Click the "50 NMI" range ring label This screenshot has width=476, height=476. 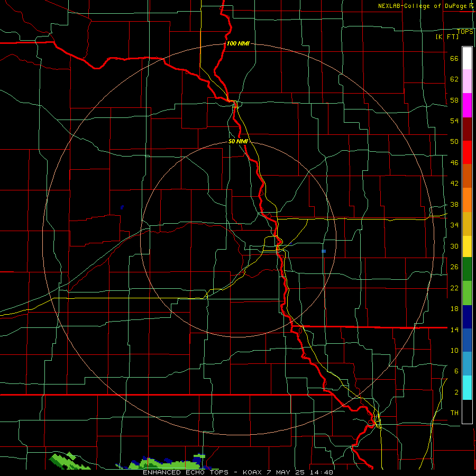(239, 141)
